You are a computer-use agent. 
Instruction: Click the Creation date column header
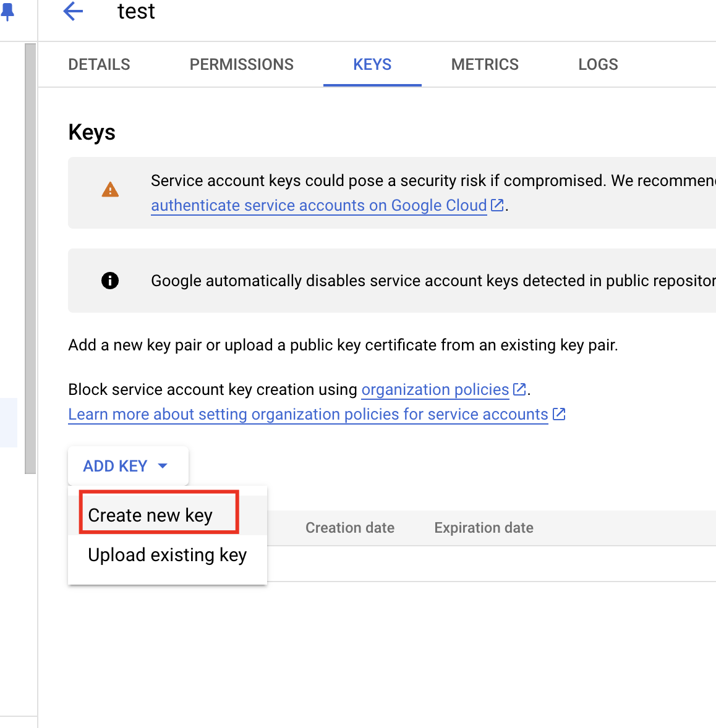(349, 527)
